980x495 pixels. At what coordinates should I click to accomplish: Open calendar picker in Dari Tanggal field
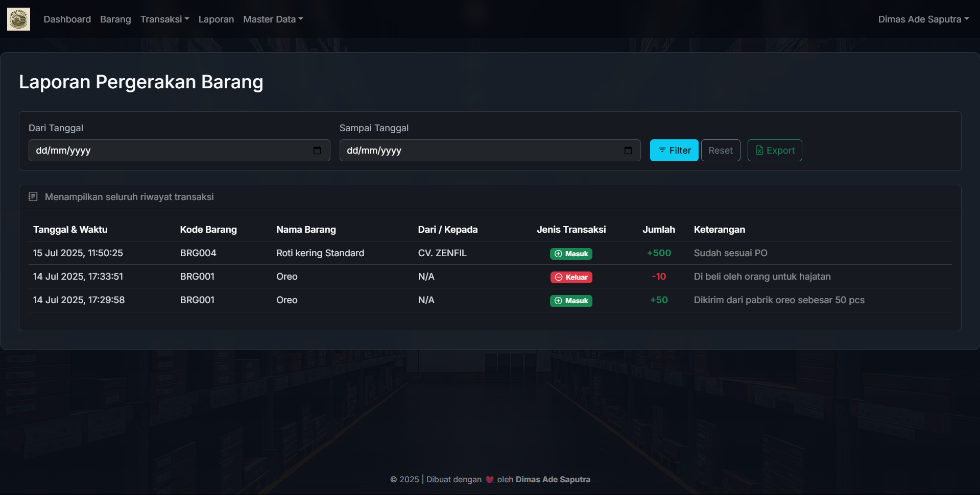pyautogui.click(x=317, y=151)
